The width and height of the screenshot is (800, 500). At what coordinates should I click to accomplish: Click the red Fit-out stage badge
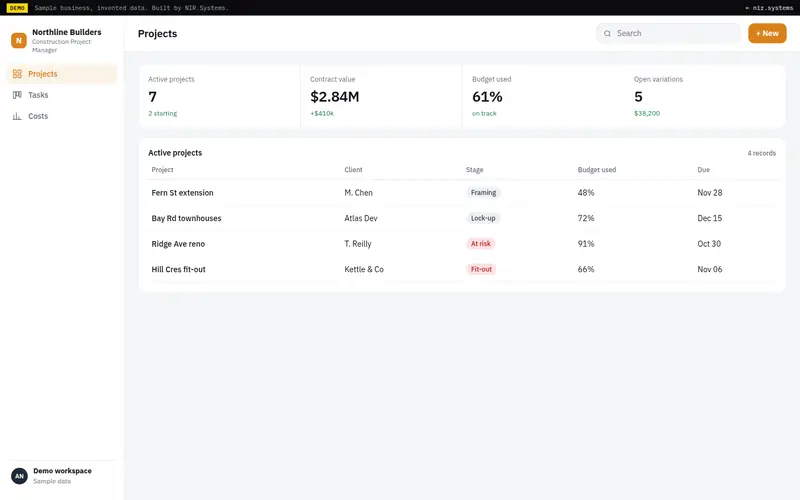481,269
